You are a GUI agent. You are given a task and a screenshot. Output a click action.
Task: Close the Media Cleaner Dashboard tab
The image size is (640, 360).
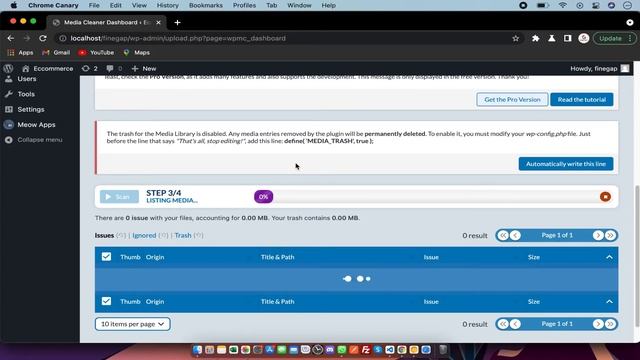click(158, 22)
